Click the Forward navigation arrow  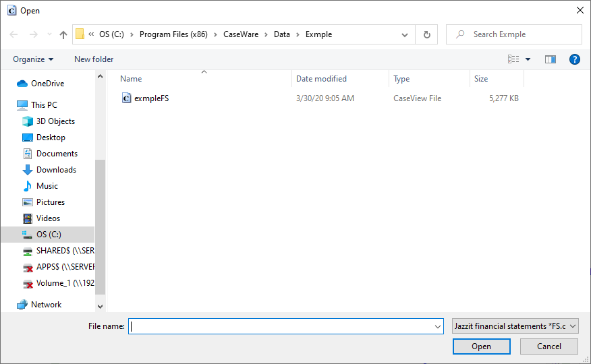point(34,34)
